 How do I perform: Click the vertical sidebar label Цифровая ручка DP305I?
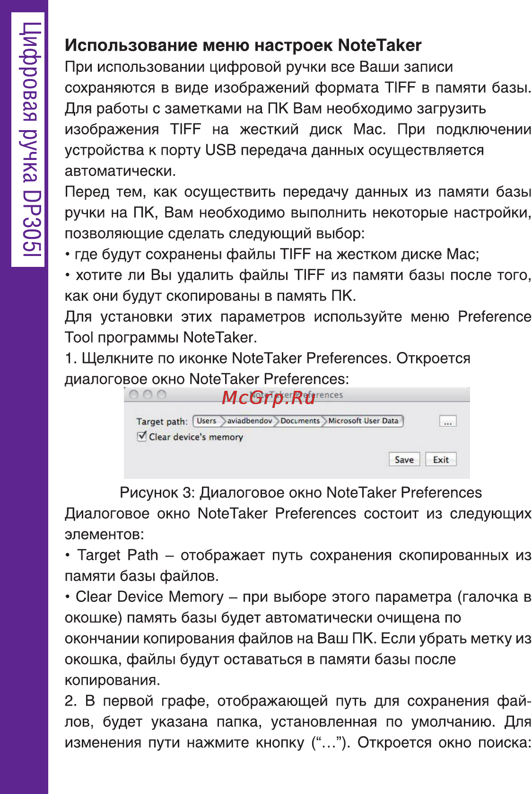pyautogui.click(x=30, y=140)
